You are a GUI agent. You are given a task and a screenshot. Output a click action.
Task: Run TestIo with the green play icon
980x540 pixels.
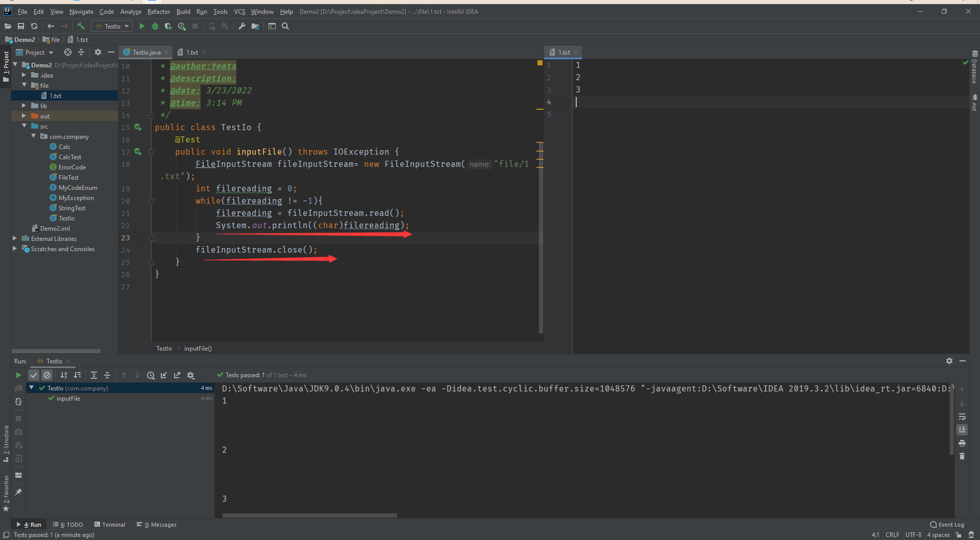142,26
